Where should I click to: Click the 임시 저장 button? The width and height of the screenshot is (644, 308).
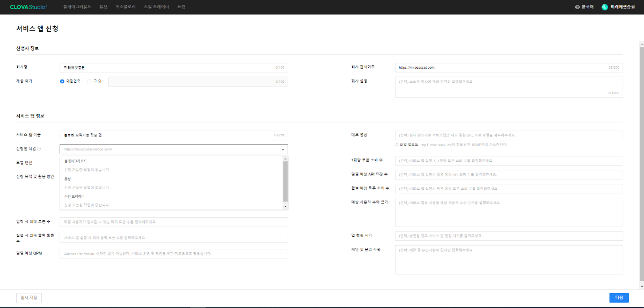click(x=29, y=298)
